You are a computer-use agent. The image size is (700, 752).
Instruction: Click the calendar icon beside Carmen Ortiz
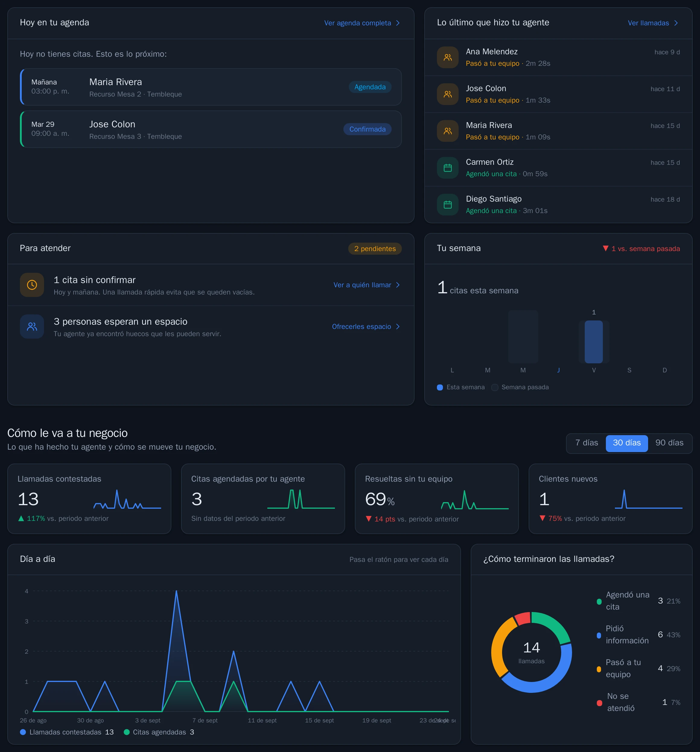coord(447,167)
